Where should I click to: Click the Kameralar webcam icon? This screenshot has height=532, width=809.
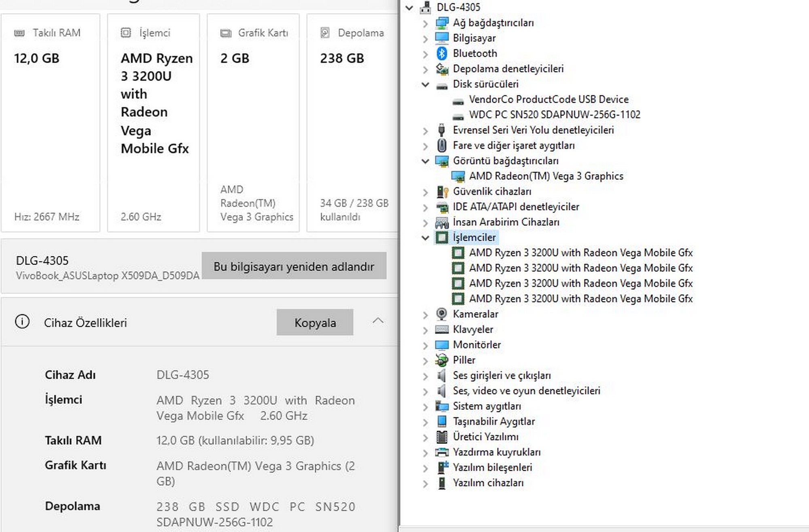[x=442, y=314]
